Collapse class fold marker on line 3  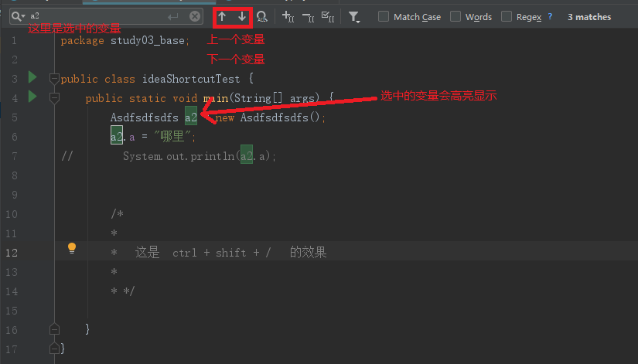54,79
